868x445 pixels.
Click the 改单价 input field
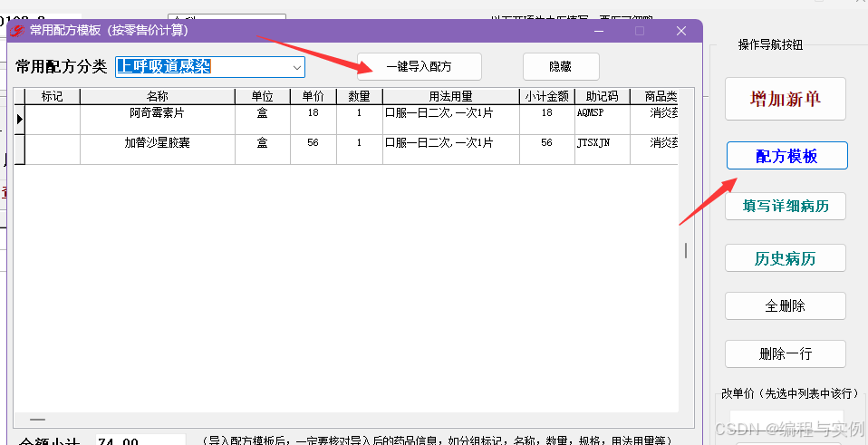click(786, 420)
